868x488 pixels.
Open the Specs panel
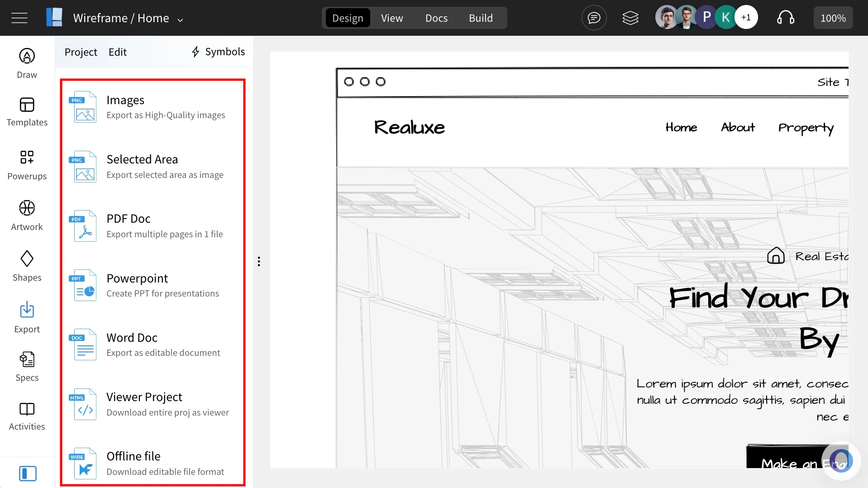[27, 366]
